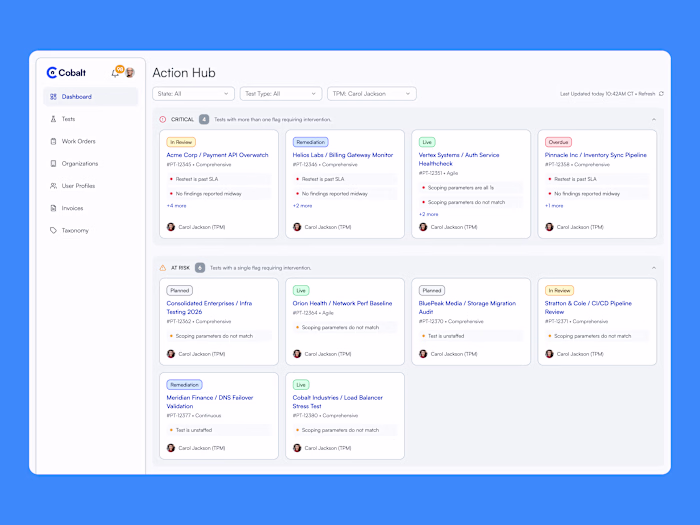The image size is (700, 525).
Task: Open Stratton & Cole / CI/CD Pipeline Review
Action: point(588,307)
